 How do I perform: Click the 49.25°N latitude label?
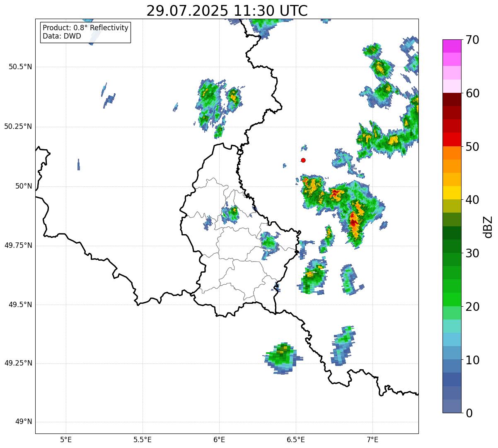click(18, 363)
